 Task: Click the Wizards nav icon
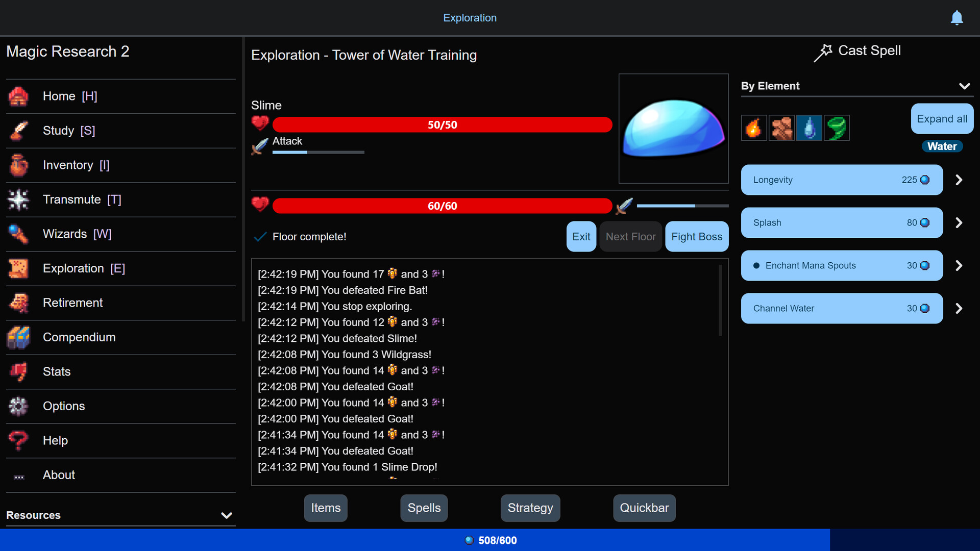19,234
